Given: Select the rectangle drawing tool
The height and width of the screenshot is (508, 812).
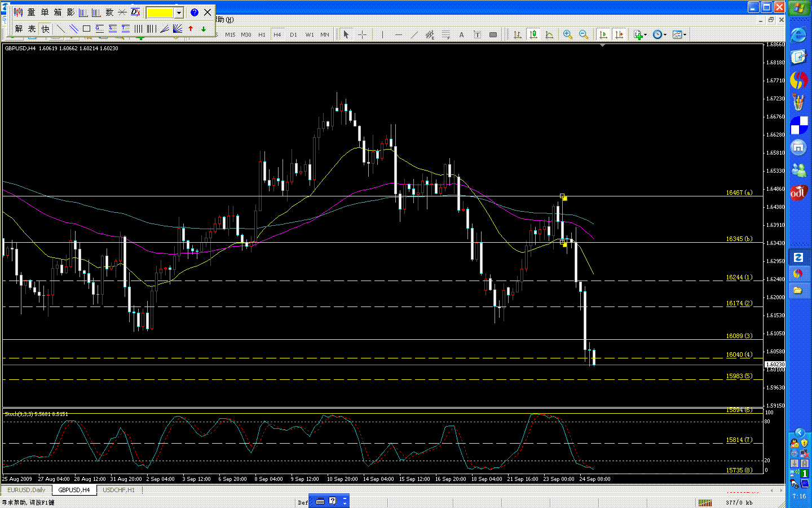Looking at the screenshot, I should point(86,28).
